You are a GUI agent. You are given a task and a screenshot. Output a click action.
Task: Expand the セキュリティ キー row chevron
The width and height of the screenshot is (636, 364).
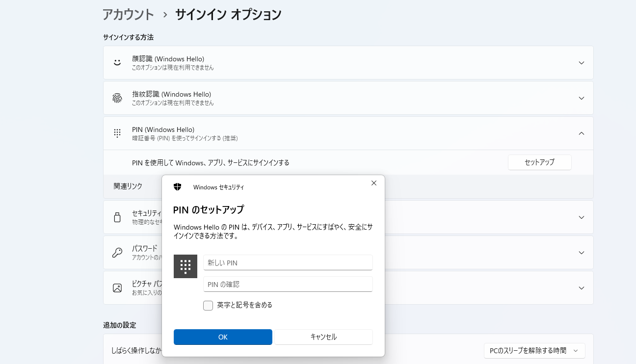click(x=582, y=217)
